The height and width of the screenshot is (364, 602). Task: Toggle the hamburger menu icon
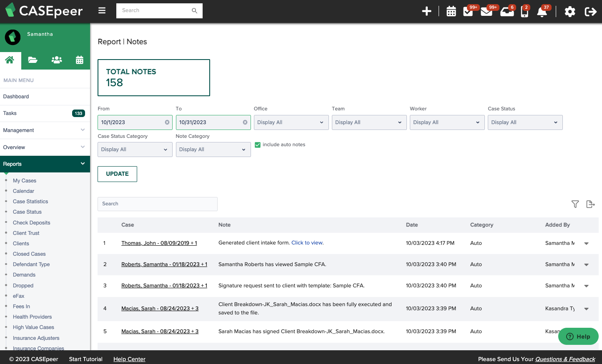[x=102, y=10]
